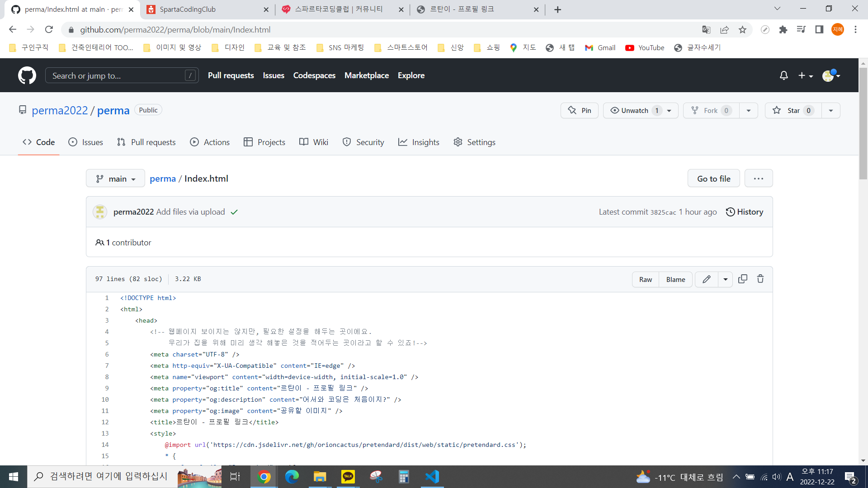The height and width of the screenshot is (488, 868).
Task: Bookmark this page star icon
Action: click(742, 29)
